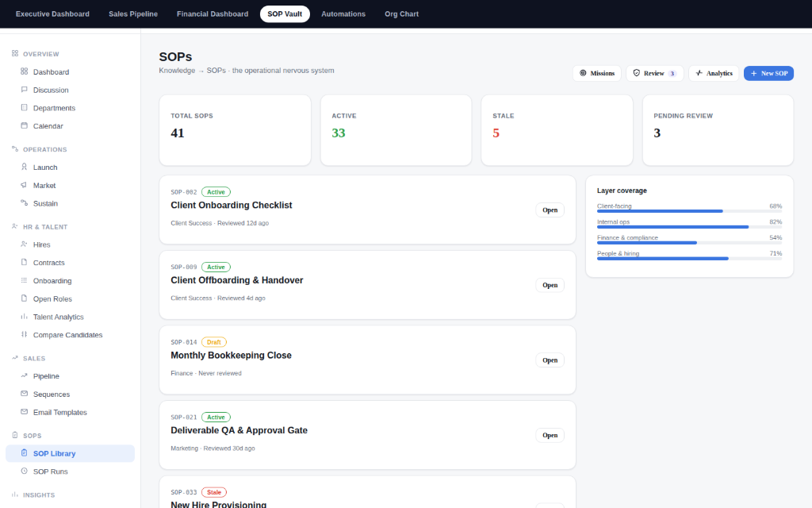This screenshot has height=508, width=812.
Task: Click the Client Offboarding & Handover title
Action: point(237,280)
